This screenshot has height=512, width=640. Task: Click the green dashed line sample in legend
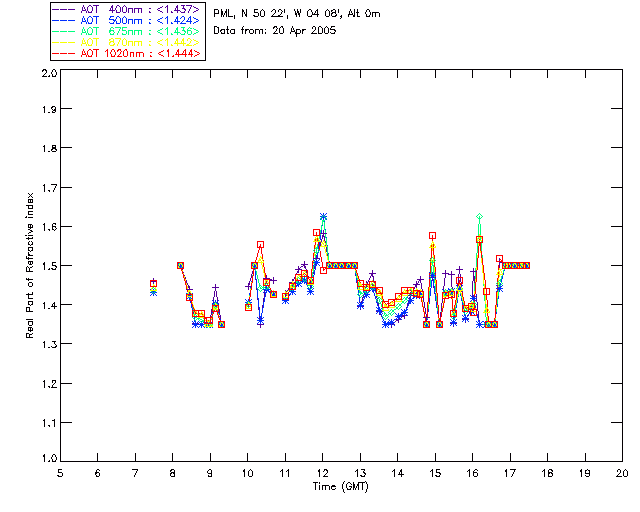(64, 31)
